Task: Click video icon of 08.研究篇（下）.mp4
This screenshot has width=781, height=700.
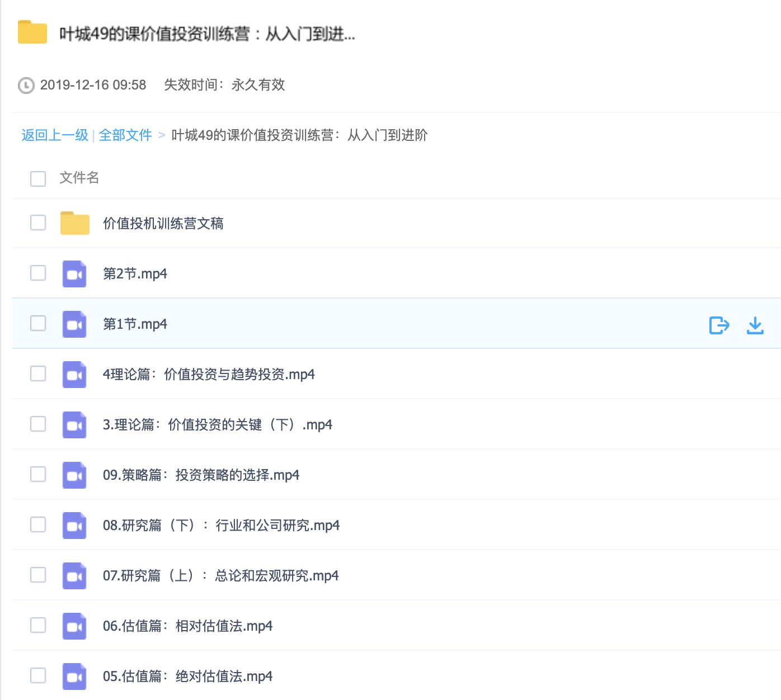Action: [x=74, y=526]
